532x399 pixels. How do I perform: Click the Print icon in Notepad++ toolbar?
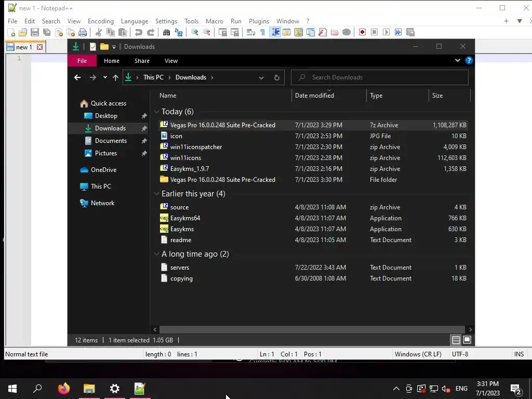83,32
